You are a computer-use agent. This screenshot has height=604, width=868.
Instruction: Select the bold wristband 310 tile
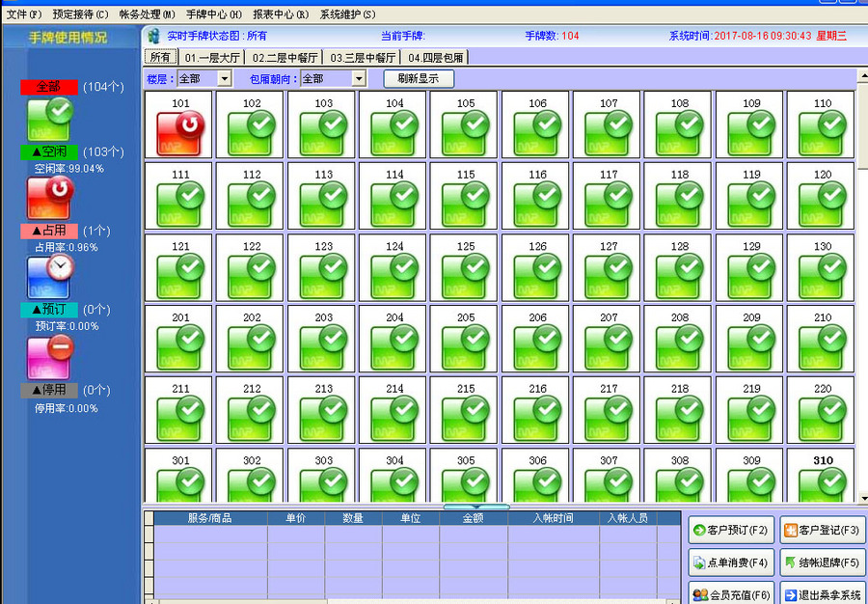(821, 475)
